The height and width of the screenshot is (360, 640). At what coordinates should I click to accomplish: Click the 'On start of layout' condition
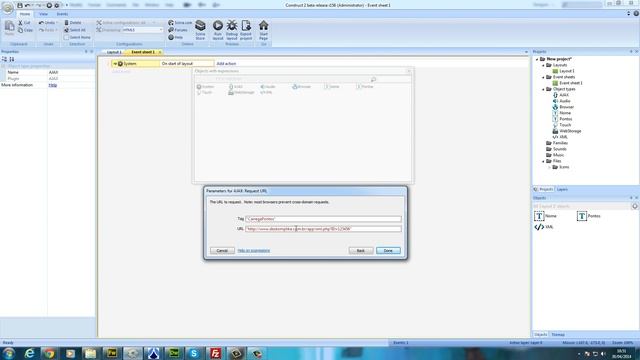187,64
